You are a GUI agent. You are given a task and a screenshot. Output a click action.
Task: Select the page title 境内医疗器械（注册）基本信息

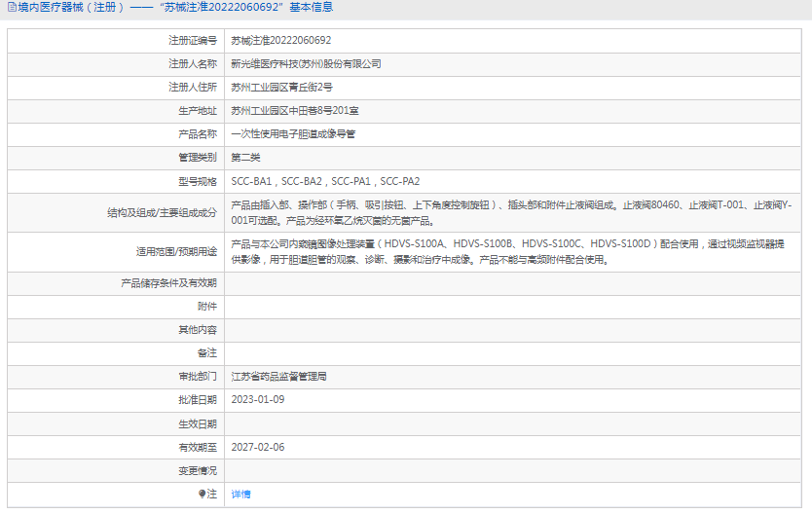coord(175,7)
